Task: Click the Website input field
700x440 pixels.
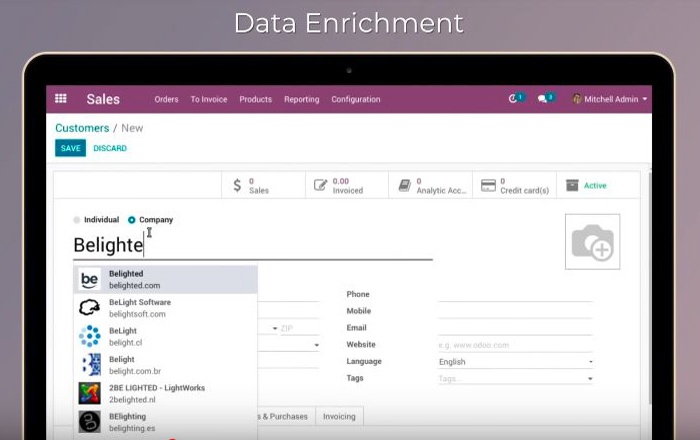Action: (516, 345)
